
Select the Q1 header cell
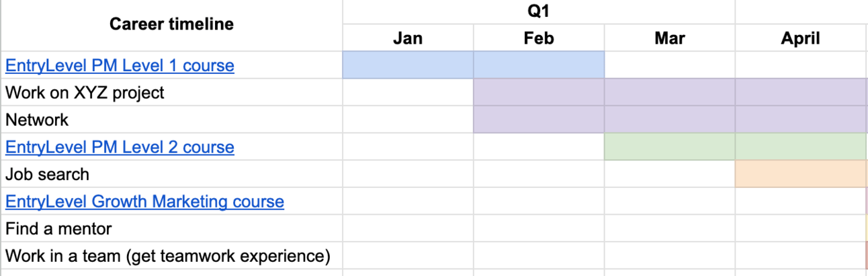[538, 11]
